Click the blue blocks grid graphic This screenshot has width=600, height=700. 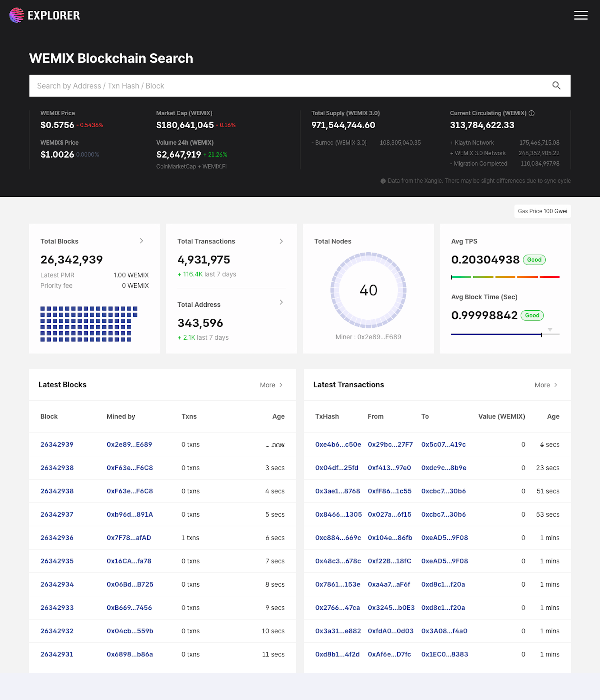coord(89,324)
